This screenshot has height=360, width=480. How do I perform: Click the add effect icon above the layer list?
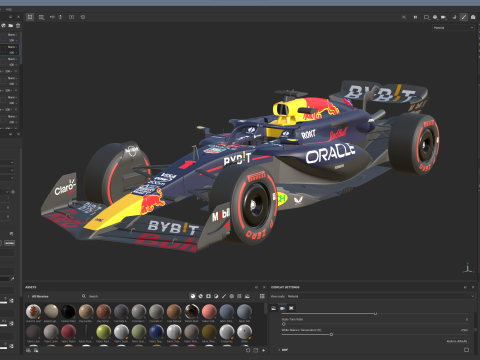coord(3,25)
